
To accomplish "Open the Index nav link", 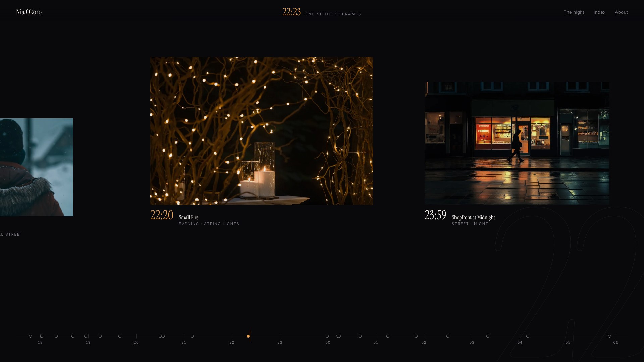I will [x=599, y=12].
